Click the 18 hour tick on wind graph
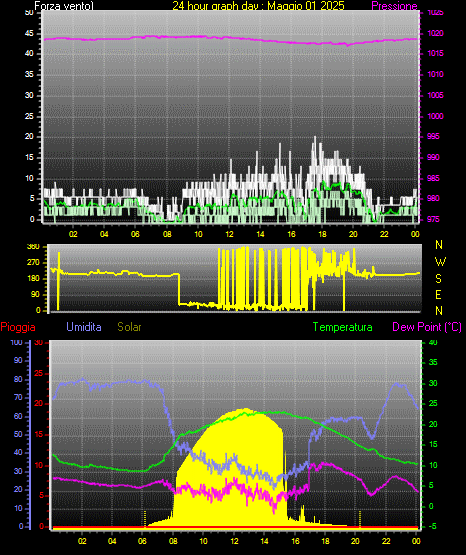466x555 pixels. pos(322,234)
